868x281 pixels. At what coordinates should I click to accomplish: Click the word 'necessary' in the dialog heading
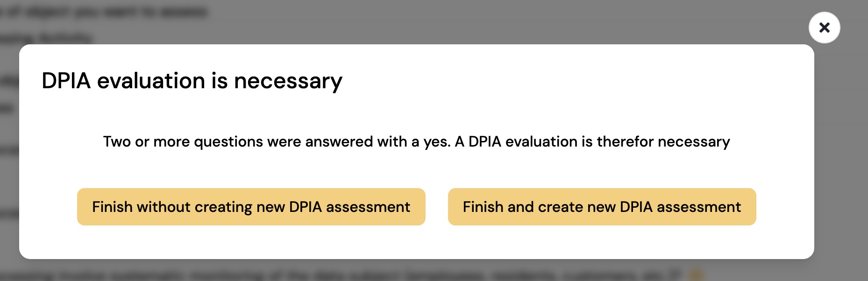point(288,81)
